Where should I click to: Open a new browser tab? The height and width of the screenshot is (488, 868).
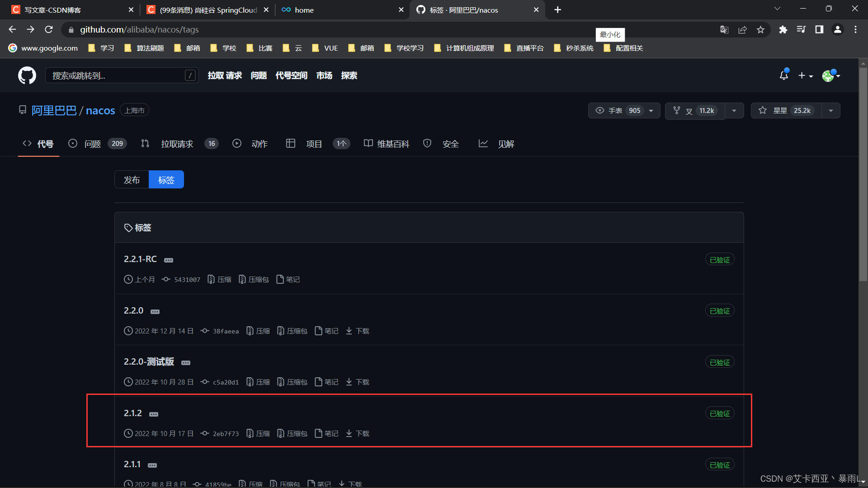(557, 9)
